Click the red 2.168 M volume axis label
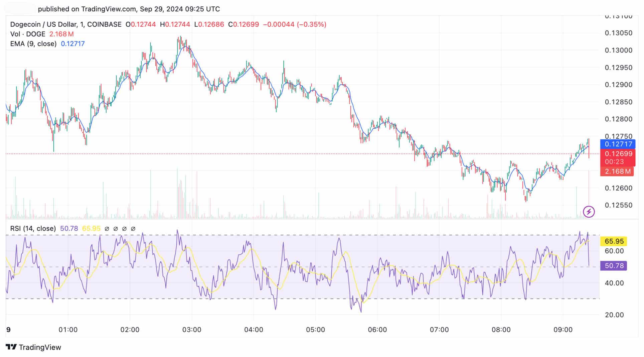 [x=617, y=171]
